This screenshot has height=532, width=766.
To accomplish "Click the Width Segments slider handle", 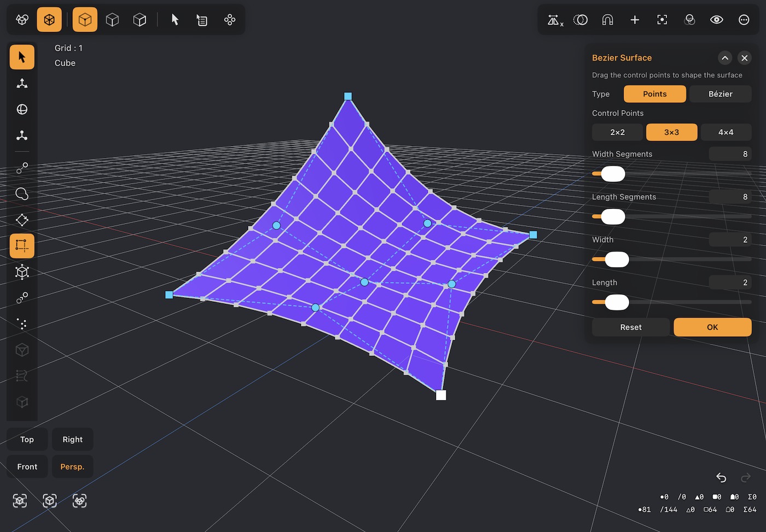I will pyautogui.click(x=613, y=174).
